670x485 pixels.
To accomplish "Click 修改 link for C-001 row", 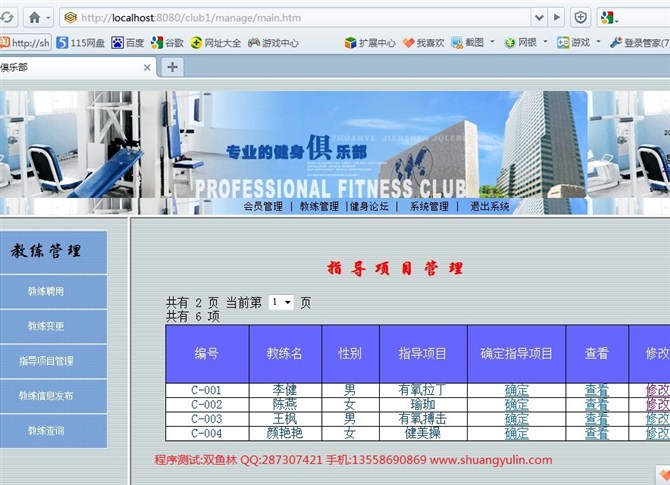I will click(x=658, y=390).
